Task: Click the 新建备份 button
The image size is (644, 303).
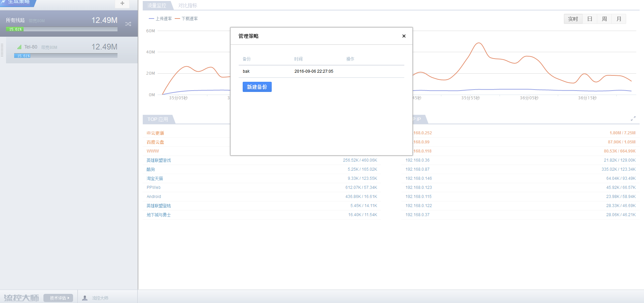Action: 257,87
